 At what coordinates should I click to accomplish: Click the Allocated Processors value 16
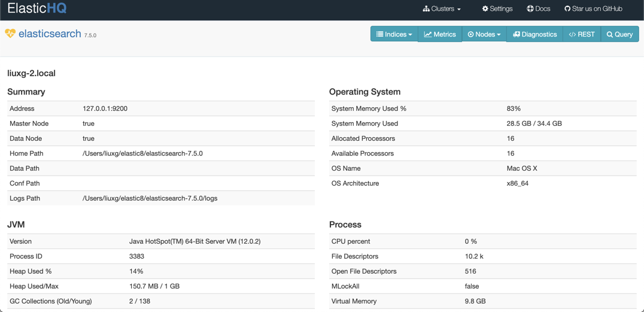tap(511, 138)
